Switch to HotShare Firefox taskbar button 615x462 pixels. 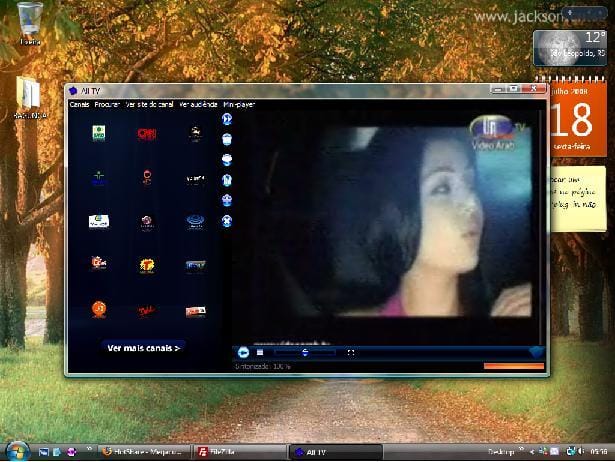pyautogui.click(x=144, y=452)
